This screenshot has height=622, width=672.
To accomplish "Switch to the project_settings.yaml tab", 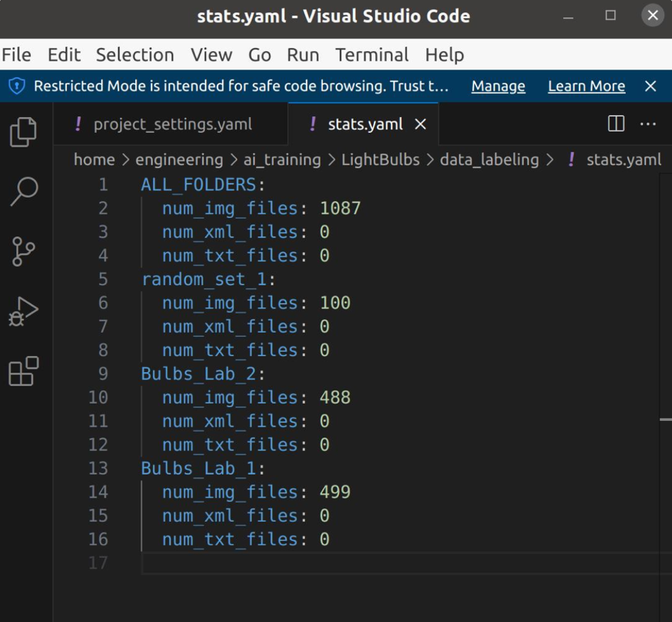I will [172, 124].
